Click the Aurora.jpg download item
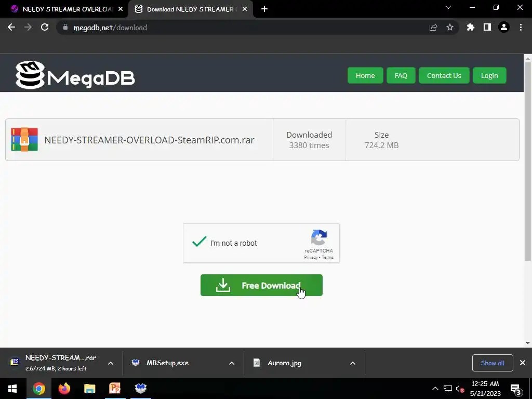532x399 pixels. coord(304,363)
